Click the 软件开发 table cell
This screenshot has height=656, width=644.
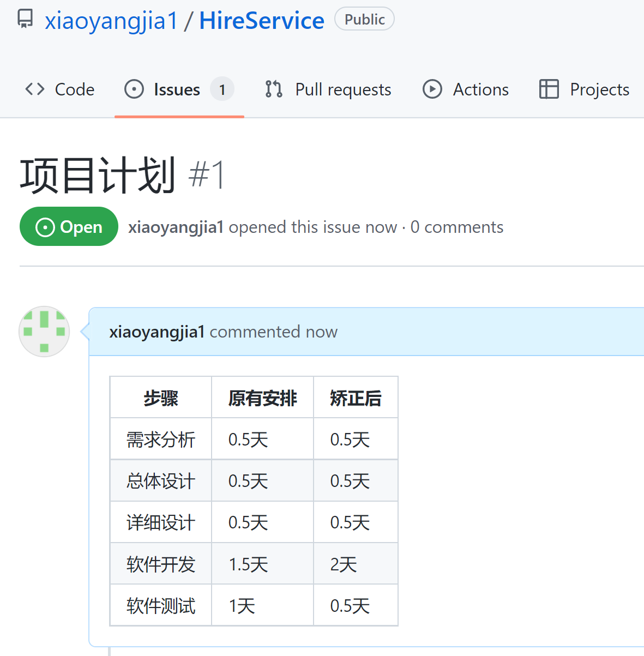161,564
